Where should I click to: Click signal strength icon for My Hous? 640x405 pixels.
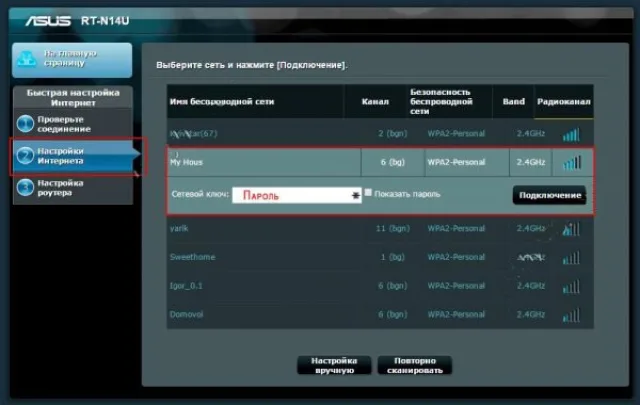coord(572,162)
